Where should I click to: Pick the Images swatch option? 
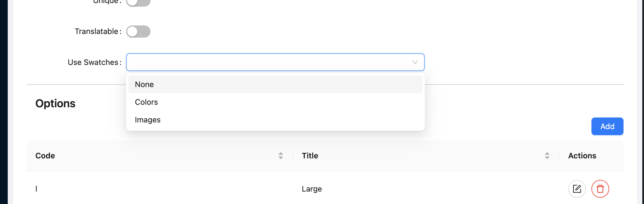[x=148, y=120]
